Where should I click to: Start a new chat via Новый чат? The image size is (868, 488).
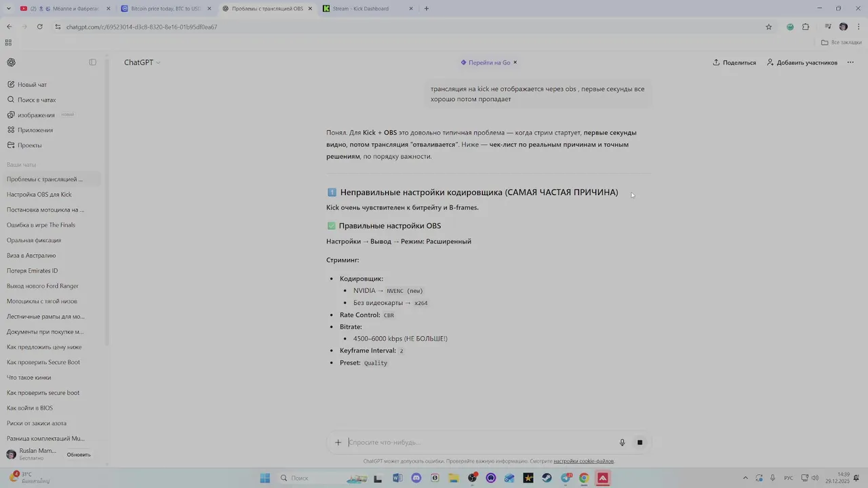[x=52, y=85]
